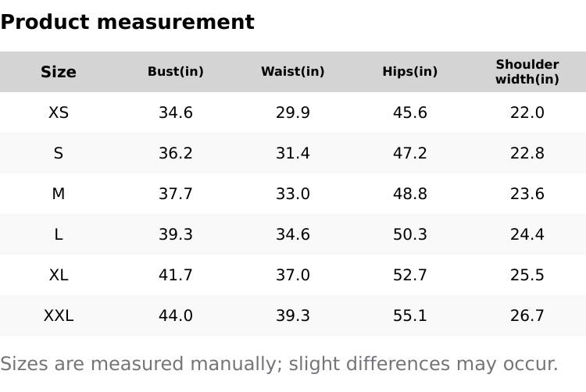Image resolution: width=586 pixels, height=392 pixels.
Task: Click the Waist(in) column header
Action: (x=293, y=72)
